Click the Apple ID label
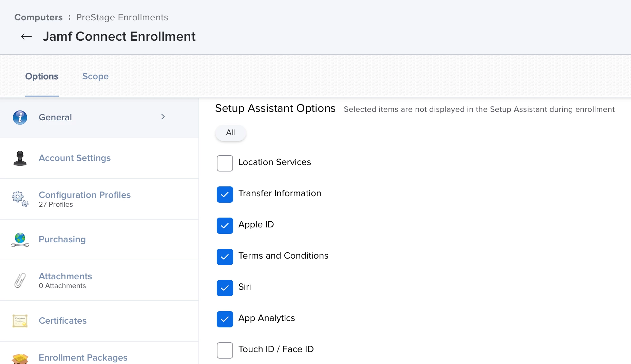 tap(256, 225)
